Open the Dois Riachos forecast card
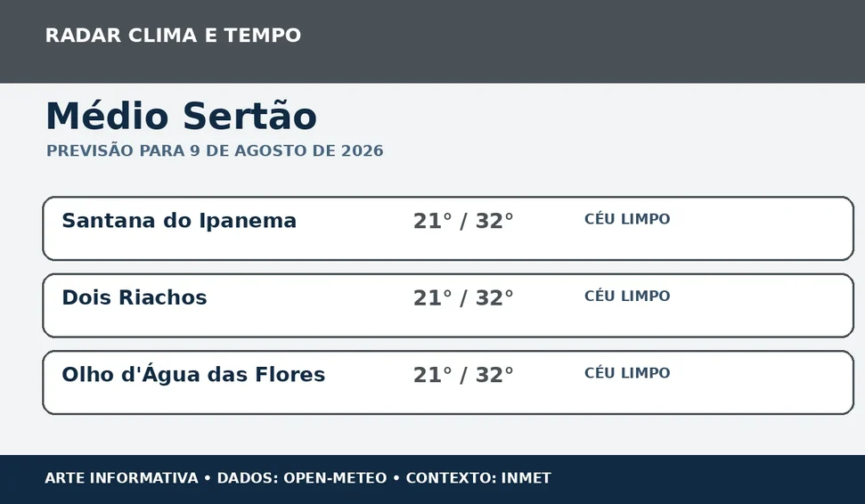The width and height of the screenshot is (865, 504). pos(448,305)
